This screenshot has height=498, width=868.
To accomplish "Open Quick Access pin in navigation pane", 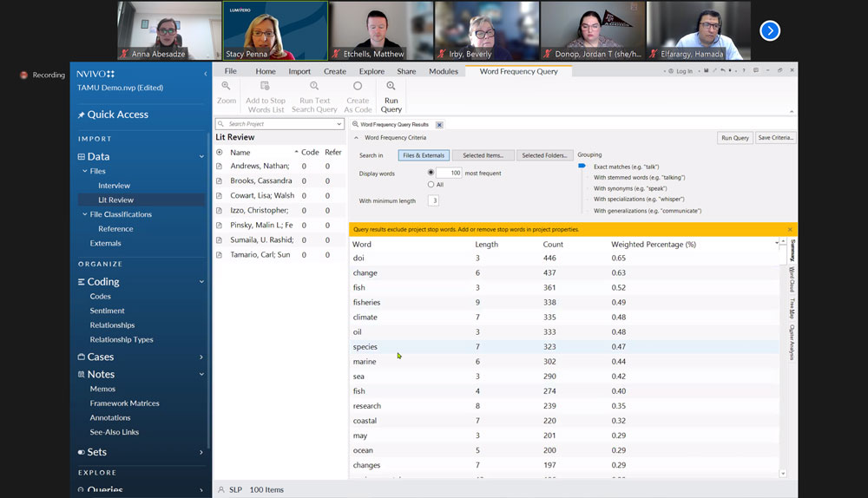I will (x=82, y=115).
